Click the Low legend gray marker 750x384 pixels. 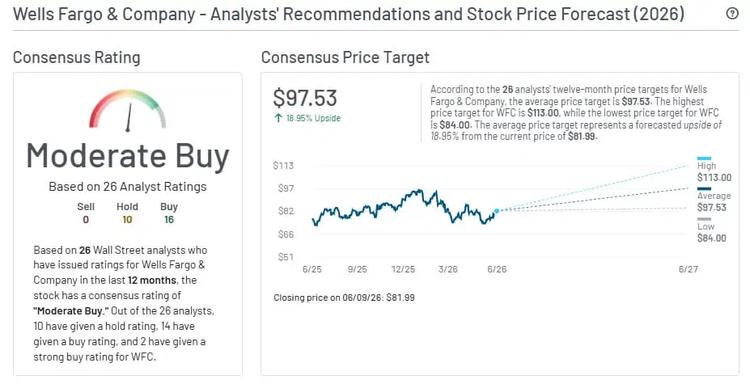click(704, 219)
